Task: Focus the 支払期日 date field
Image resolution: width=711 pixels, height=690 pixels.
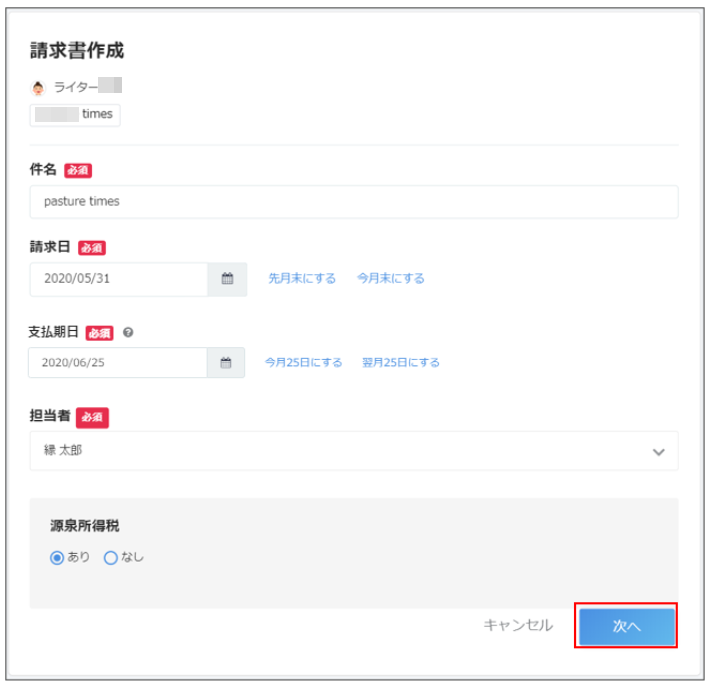Action: [118, 363]
